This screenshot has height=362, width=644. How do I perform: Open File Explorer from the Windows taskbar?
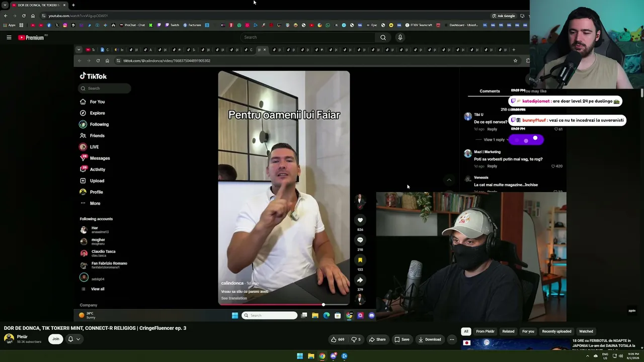pos(311,356)
